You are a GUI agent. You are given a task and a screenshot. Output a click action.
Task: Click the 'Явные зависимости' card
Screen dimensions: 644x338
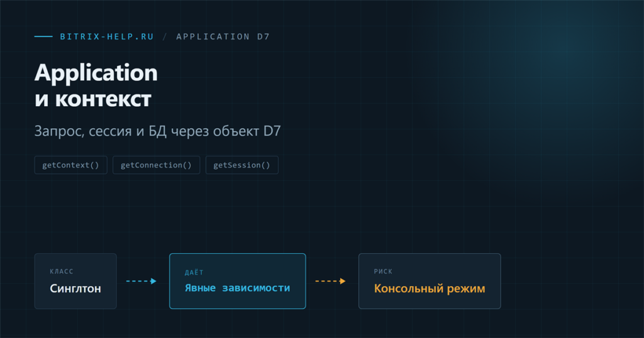coord(237,281)
